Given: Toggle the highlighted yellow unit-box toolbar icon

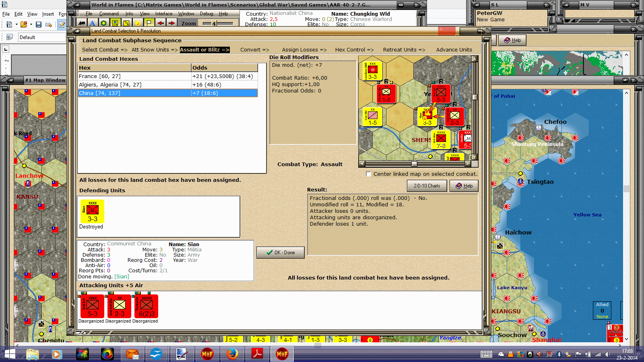Looking at the screenshot, I should click(x=115, y=23).
